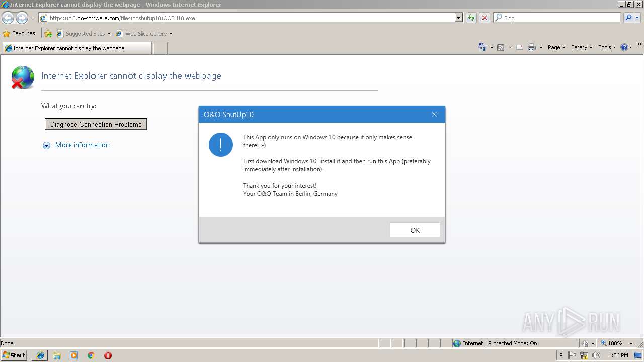
Task: Open a new blank tab
Action: 160,48
